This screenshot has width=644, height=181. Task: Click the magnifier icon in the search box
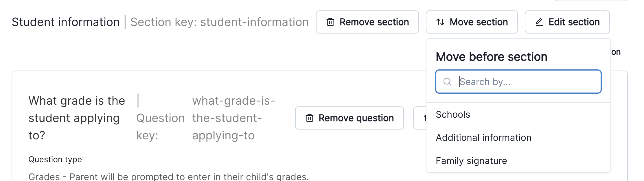coord(447,82)
